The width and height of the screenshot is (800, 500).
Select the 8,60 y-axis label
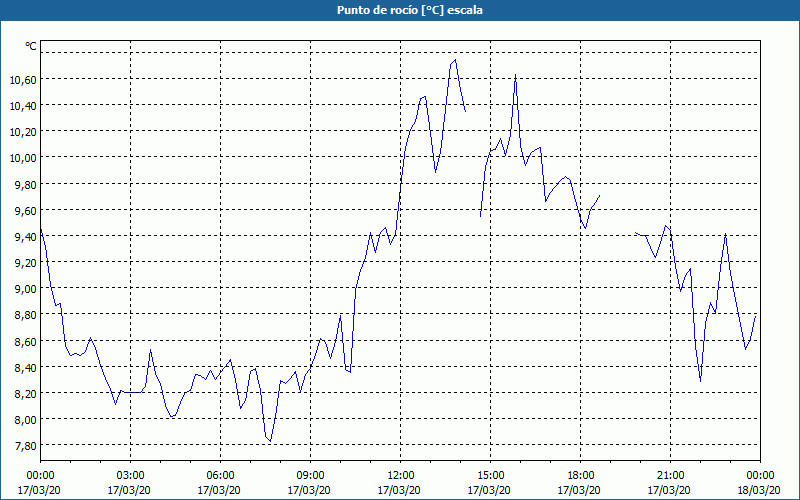(26, 341)
